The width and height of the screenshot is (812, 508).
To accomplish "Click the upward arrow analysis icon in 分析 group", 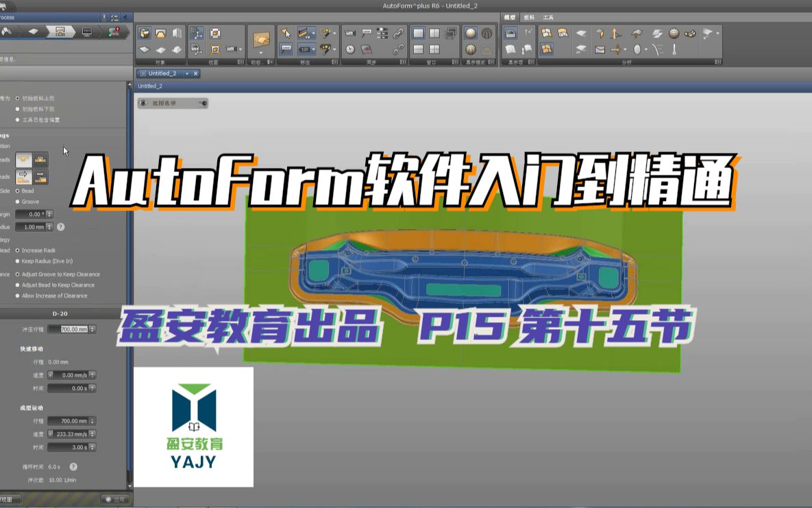I will tap(614, 33).
